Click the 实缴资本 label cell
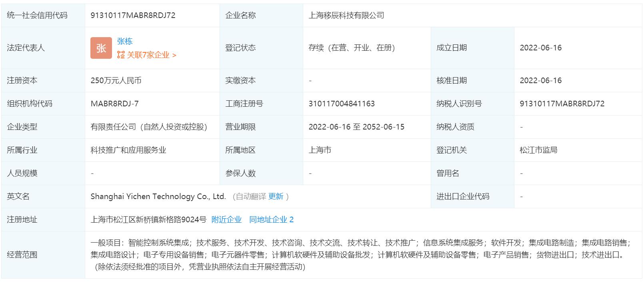 click(261, 80)
